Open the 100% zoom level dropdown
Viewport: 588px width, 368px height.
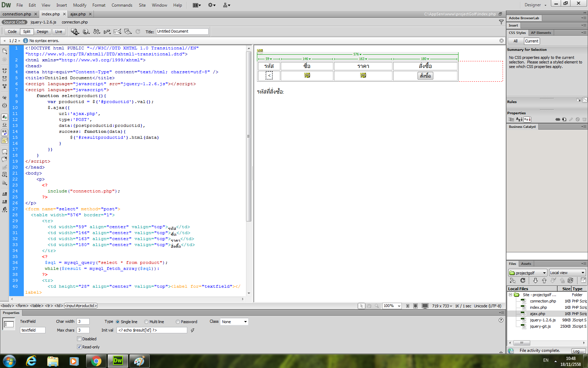pyautogui.click(x=392, y=306)
